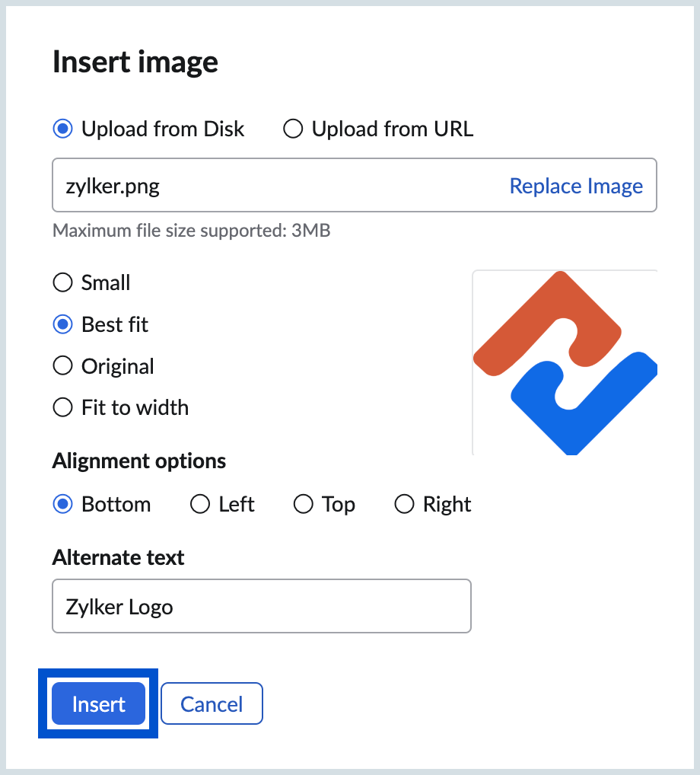The width and height of the screenshot is (700, 775).
Task: Click the zylker.png file name field
Action: click(355, 185)
